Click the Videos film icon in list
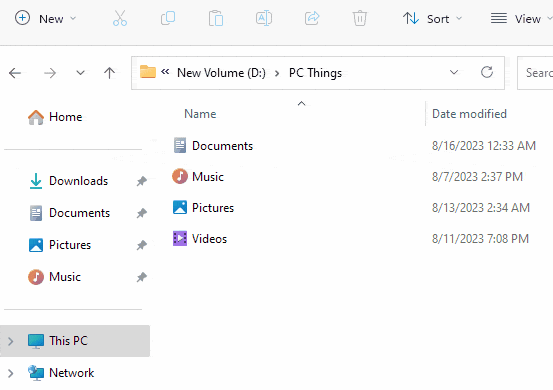The image size is (553, 390). click(x=180, y=238)
